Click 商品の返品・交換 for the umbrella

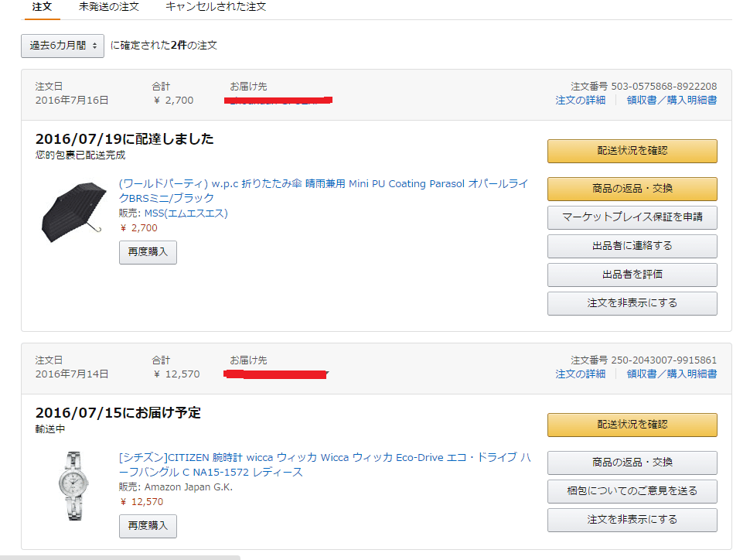click(x=632, y=189)
